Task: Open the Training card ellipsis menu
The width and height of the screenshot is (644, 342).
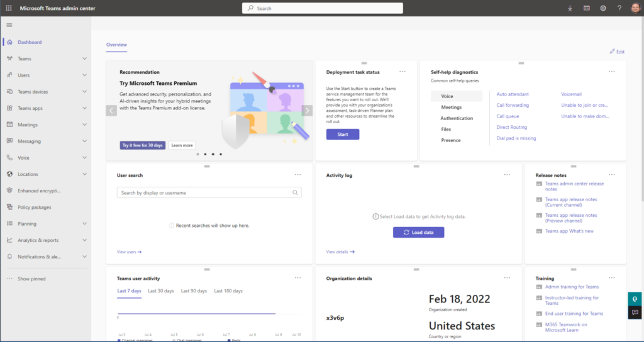Action: coord(612,277)
